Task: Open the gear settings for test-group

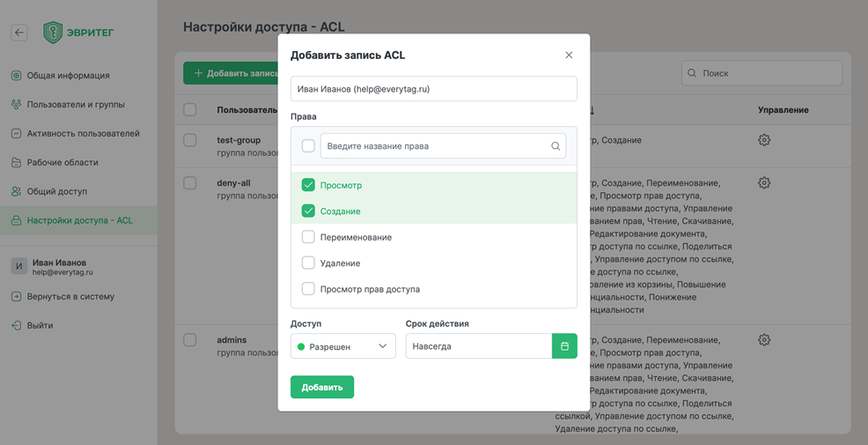Action: [x=764, y=140]
